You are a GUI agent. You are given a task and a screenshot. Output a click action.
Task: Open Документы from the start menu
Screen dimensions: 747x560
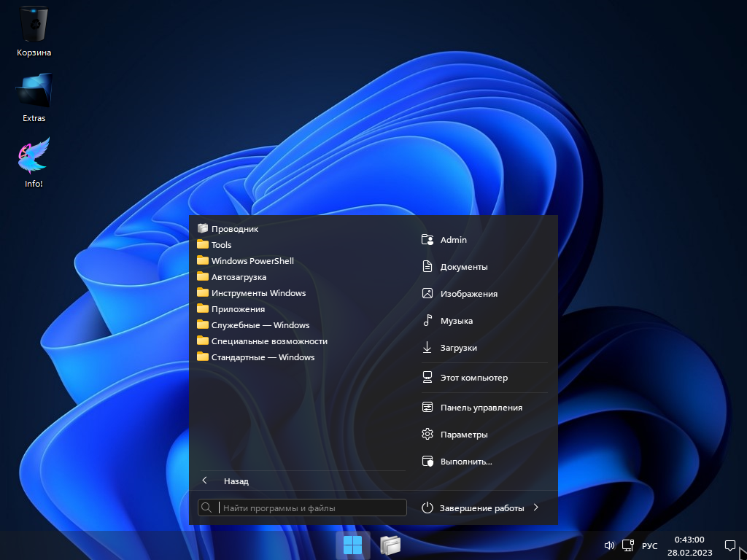(454, 267)
